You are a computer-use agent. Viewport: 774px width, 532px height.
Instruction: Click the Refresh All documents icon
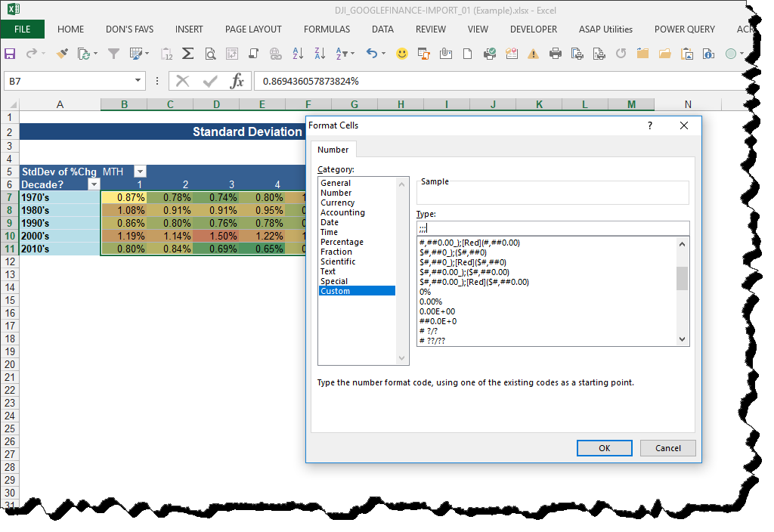click(x=84, y=54)
